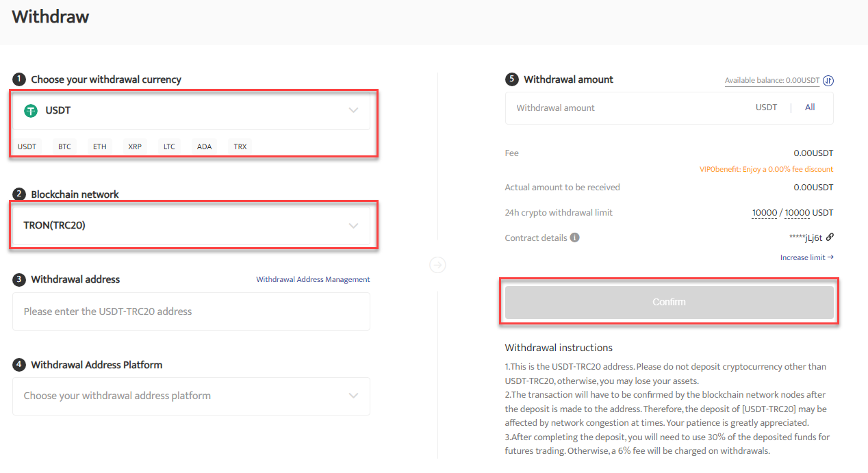Click the Increase limit link
The image size is (868, 473).
[807, 257]
